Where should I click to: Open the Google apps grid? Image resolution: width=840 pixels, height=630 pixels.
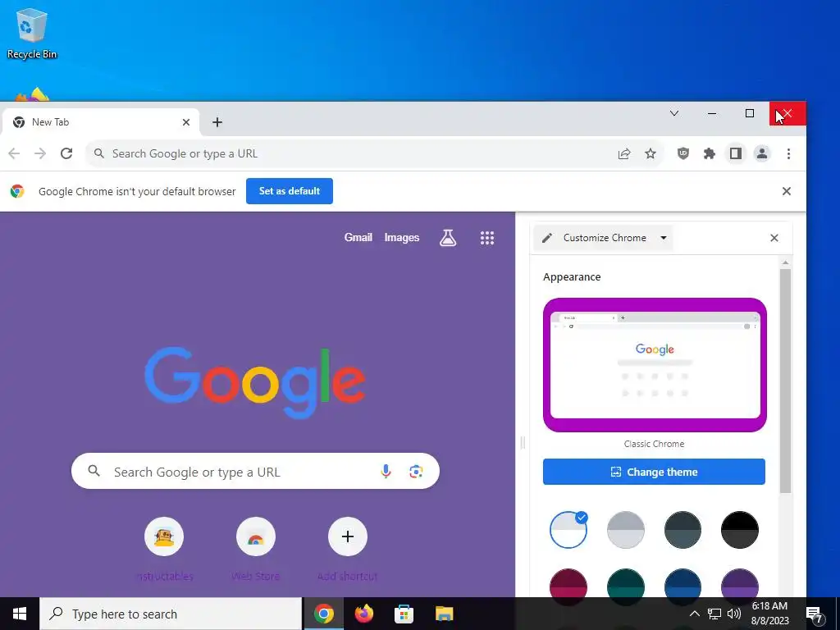click(x=487, y=238)
